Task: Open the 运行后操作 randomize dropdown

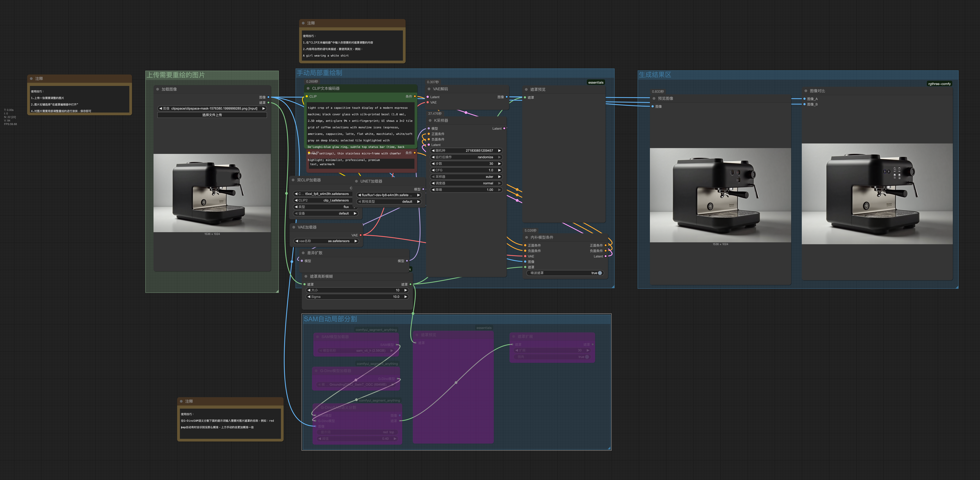Action: coord(466,157)
